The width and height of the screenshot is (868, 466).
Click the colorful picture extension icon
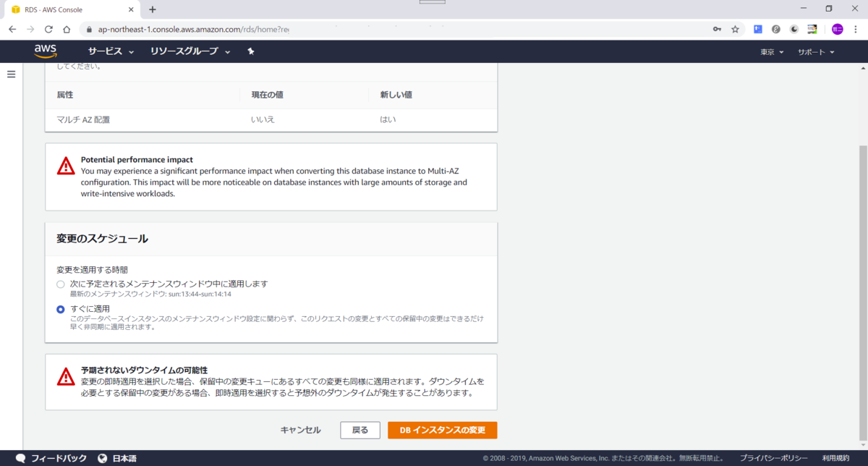(812, 30)
